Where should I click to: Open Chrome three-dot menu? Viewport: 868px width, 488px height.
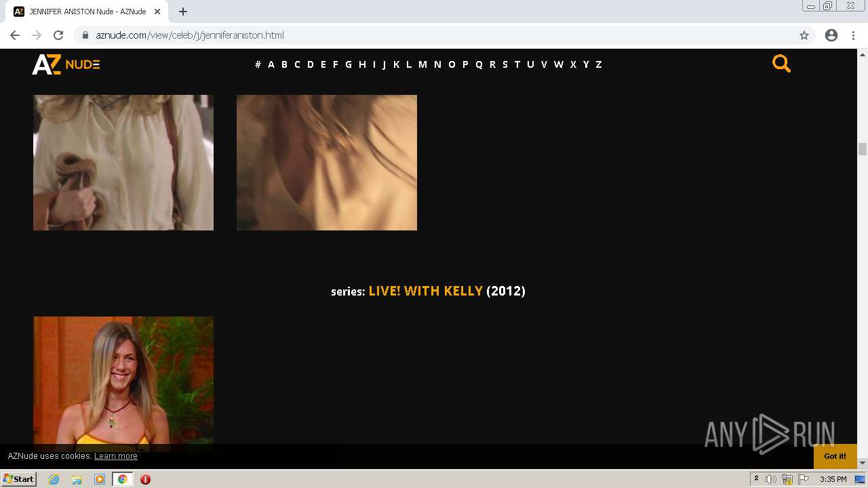tap(853, 35)
